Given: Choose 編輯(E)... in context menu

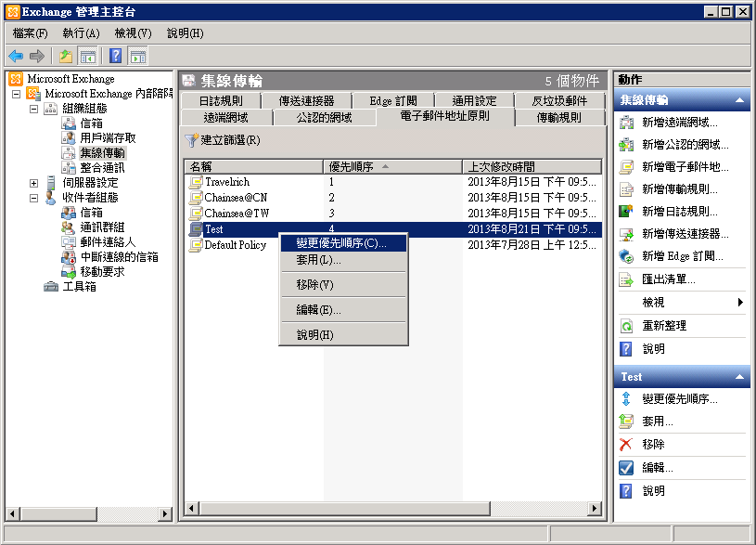Looking at the screenshot, I should 343,310.
